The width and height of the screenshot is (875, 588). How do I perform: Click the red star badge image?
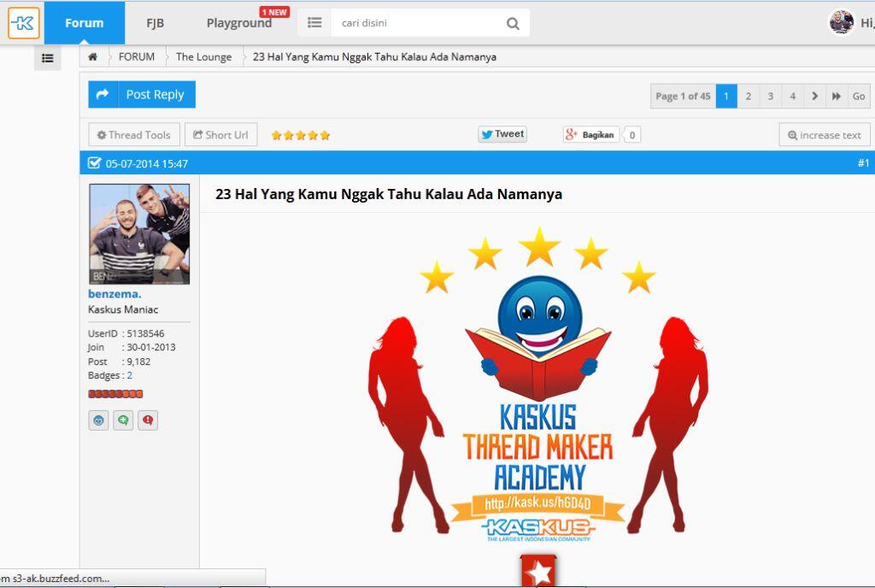click(x=538, y=570)
